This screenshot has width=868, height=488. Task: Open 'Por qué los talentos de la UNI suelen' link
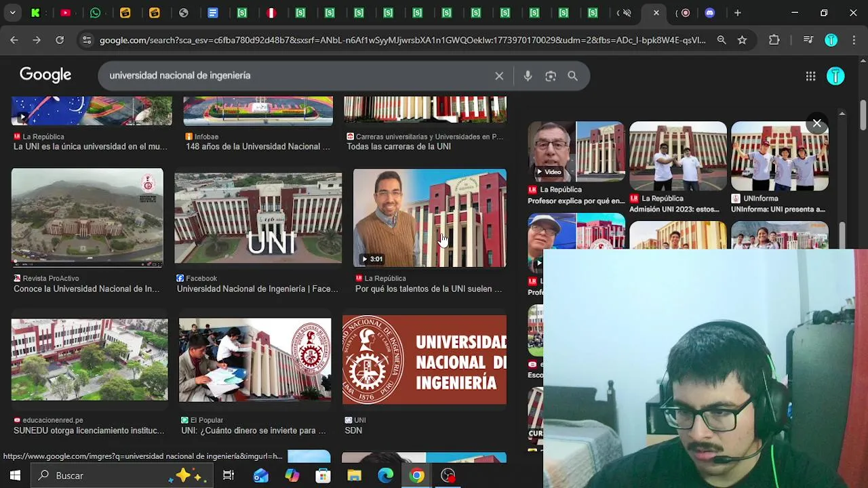(429, 289)
